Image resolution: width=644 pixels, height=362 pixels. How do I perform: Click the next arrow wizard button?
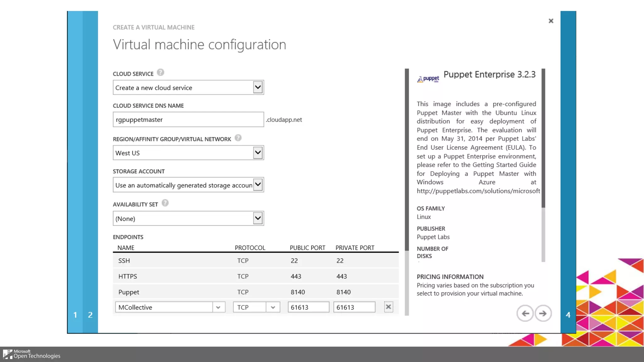pos(543,313)
